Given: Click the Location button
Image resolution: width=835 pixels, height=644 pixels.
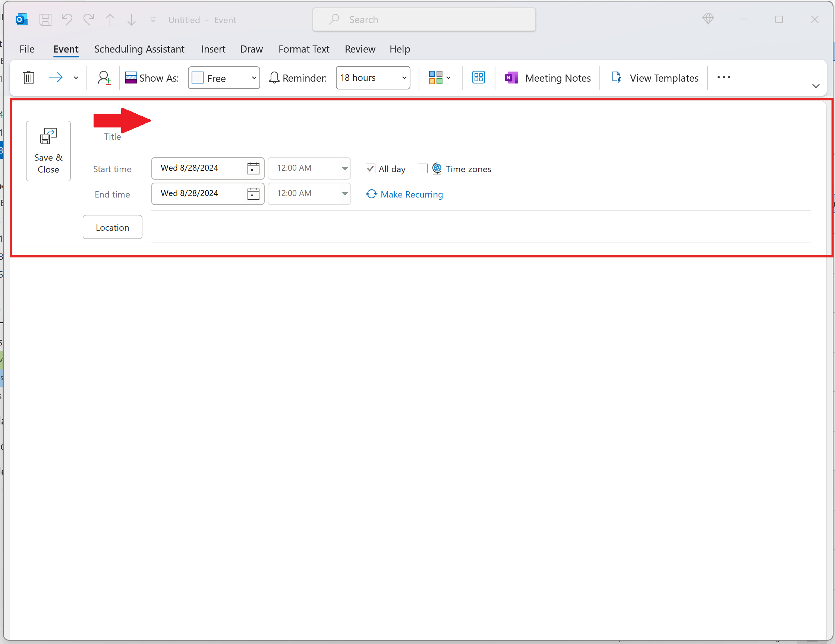Looking at the screenshot, I should pyautogui.click(x=113, y=227).
